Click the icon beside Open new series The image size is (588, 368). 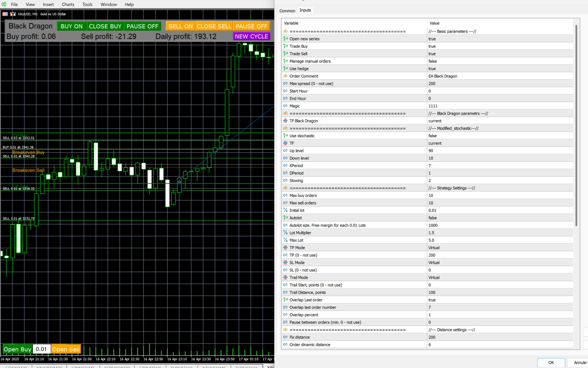point(286,39)
